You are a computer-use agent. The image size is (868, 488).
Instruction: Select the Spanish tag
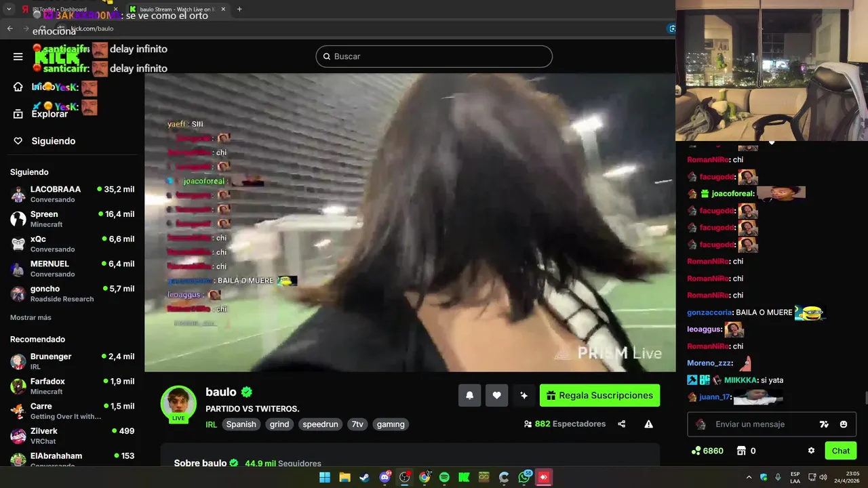click(x=241, y=424)
